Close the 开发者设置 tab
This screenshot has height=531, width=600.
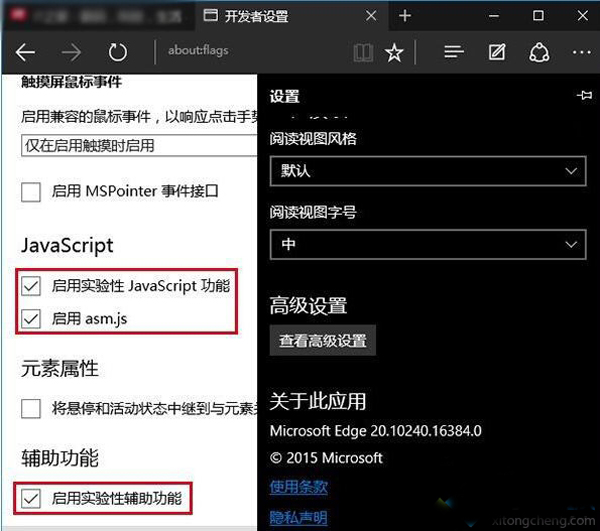(x=371, y=16)
